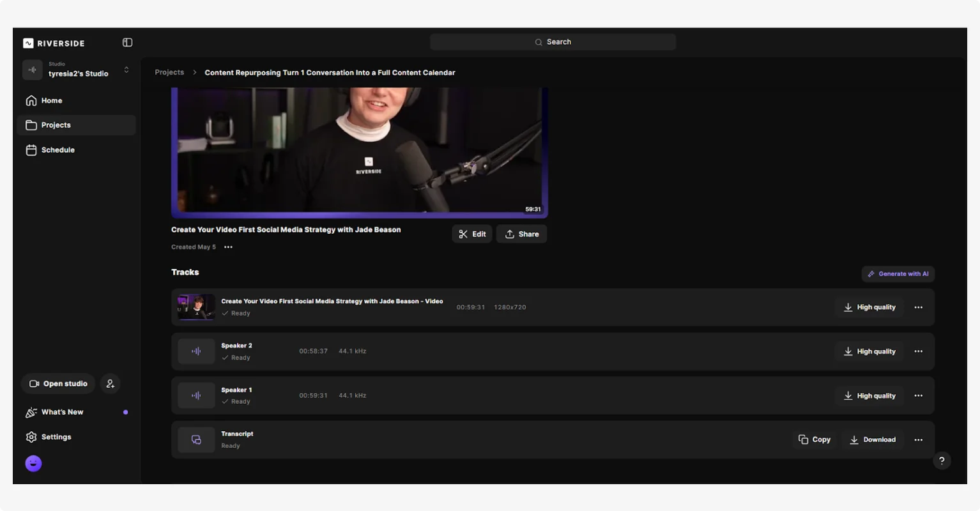980x511 pixels.
Task: Click the video track name text
Action: point(332,301)
